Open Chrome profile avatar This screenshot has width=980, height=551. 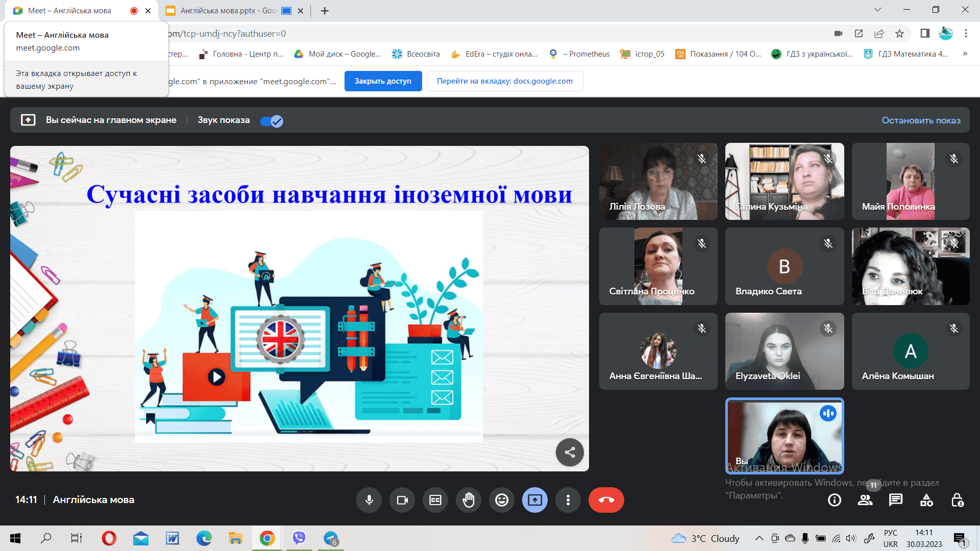[946, 34]
